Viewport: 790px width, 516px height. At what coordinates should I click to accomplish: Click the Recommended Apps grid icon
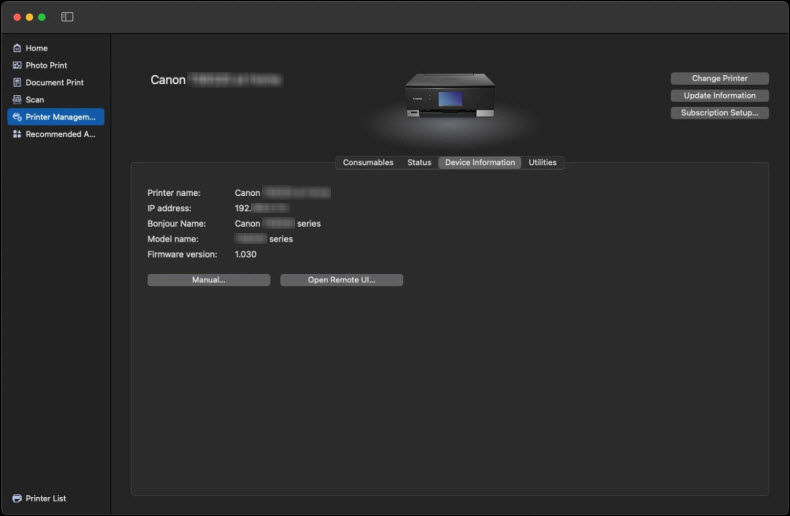coord(17,134)
